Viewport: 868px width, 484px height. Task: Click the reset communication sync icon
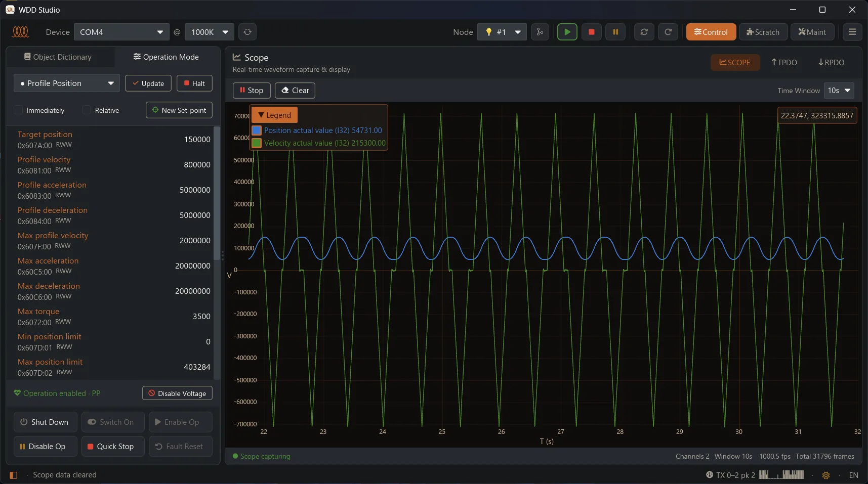(644, 32)
